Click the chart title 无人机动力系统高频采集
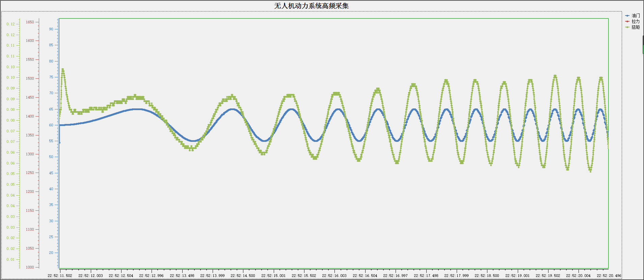 [x=311, y=6]
